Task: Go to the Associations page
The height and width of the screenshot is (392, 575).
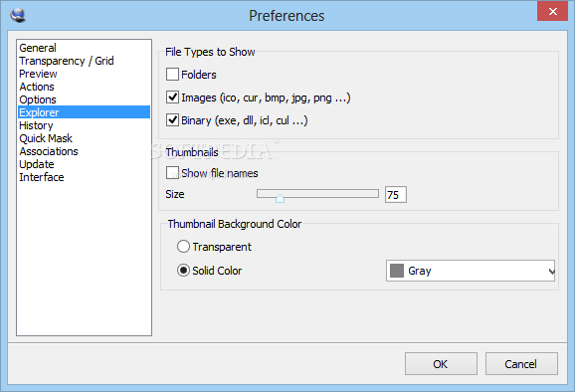Action: click(49, 151)
